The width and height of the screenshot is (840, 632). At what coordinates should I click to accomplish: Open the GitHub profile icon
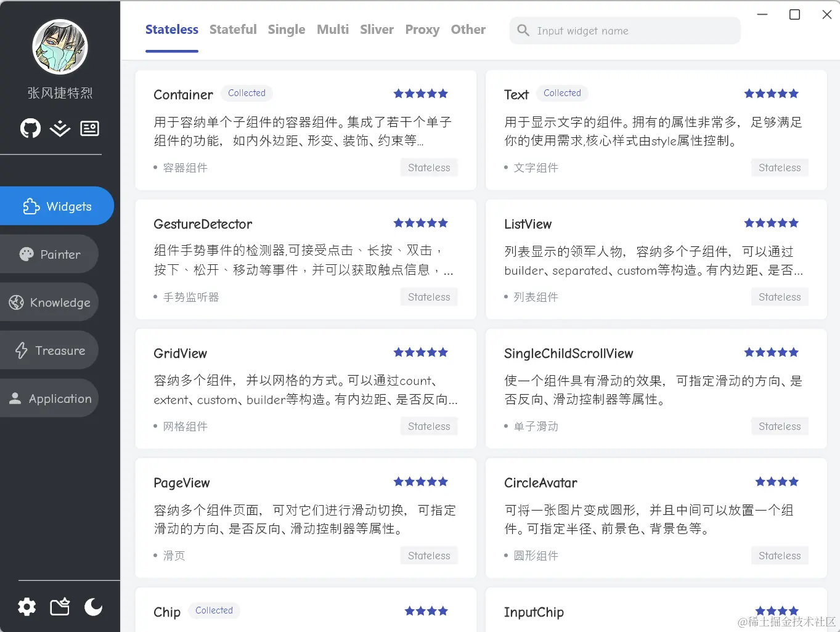pyautogui.click(x=30, y=128)
